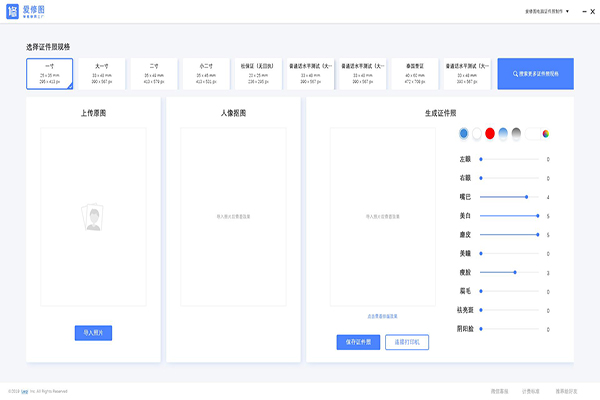Viewport: 600px width, 400px height.
Task: Pick the gray gradient background
Action: pyautogui.click(x=516, y=133)
